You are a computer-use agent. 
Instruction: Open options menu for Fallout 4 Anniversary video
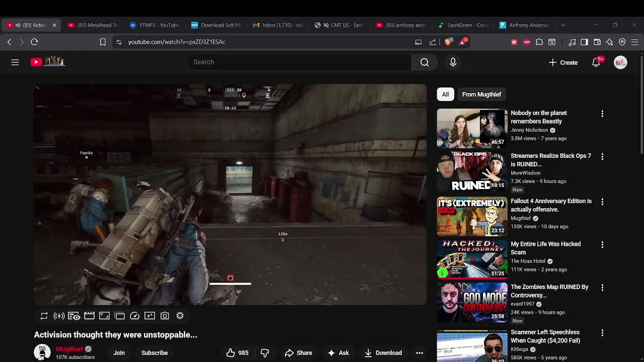[602, 202]
